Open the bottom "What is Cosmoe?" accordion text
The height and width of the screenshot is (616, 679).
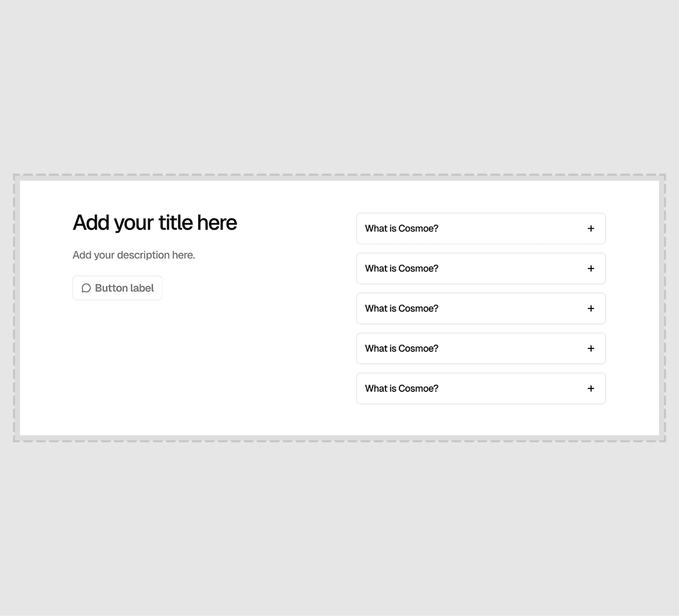tap(401, 388)
